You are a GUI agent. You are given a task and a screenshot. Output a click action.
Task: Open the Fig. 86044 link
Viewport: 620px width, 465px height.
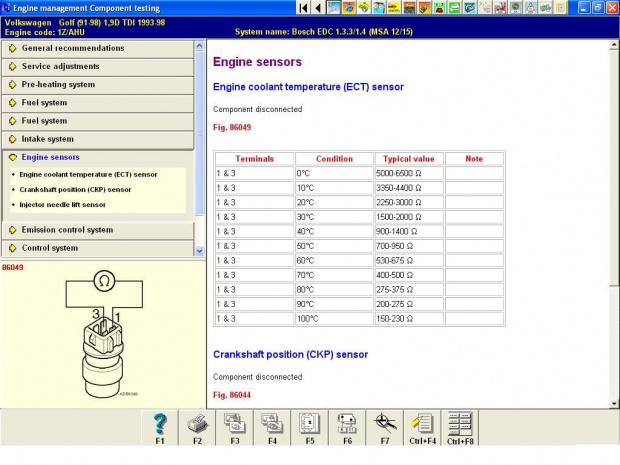[x=232, y=395]
